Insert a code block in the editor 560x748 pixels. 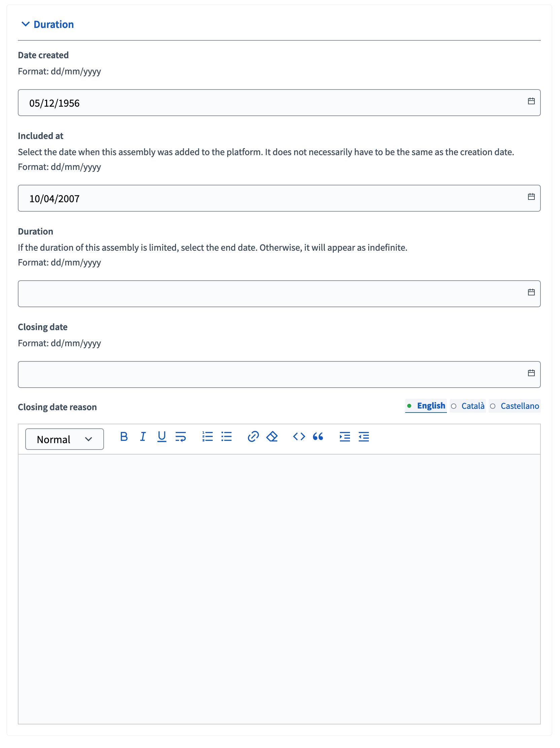coord(299,436)
